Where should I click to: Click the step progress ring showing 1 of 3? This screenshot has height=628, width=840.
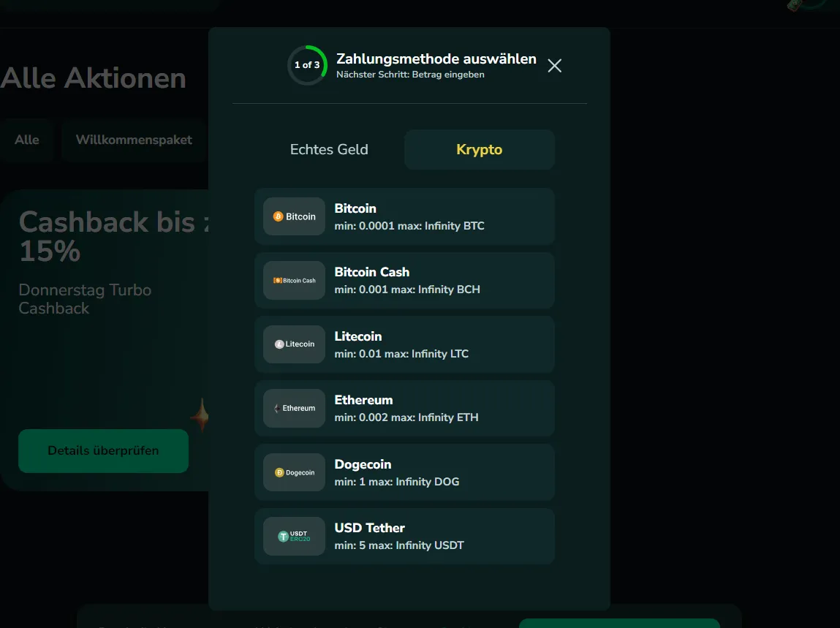307,65
